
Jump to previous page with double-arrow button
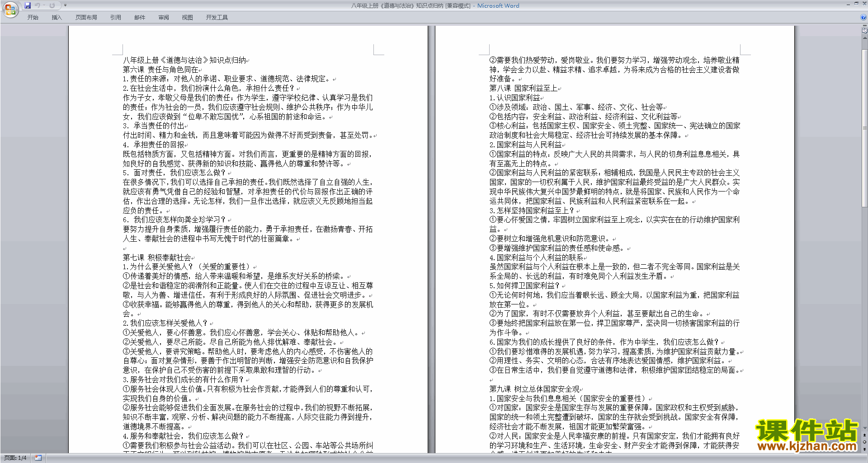(x=865, y=435)
